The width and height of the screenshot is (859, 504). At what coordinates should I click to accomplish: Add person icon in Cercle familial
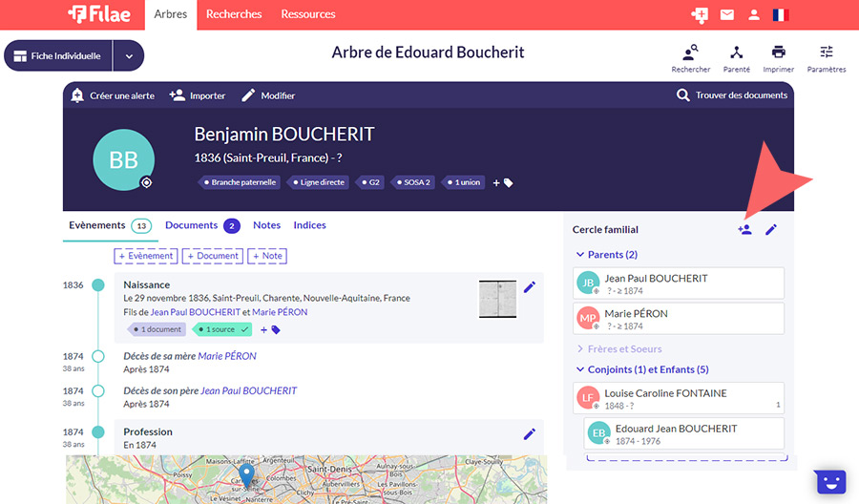click(x=744, y=229)
